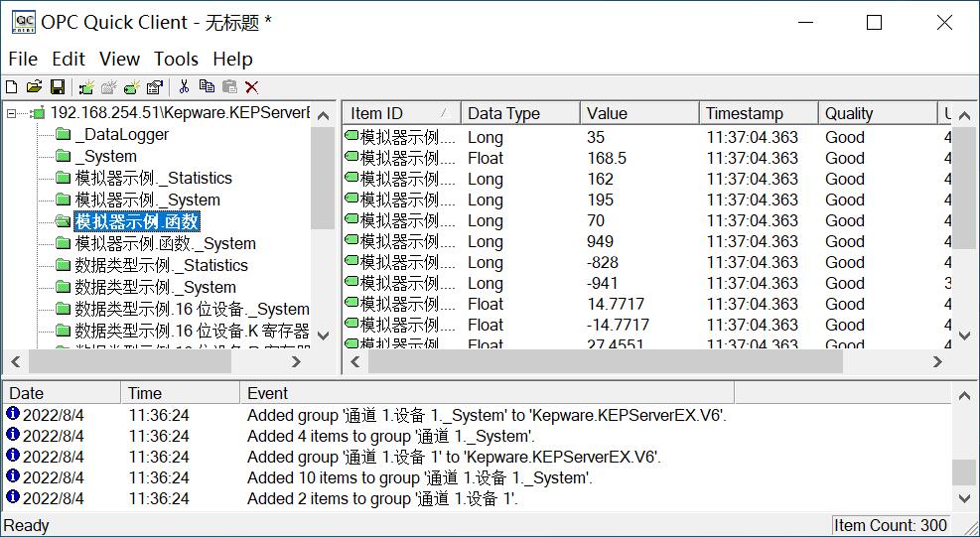Image resolution: width=980 pixels, height=537 pixels.
Task: Click item list scroll-down arrow
Action: click(964, 336)
